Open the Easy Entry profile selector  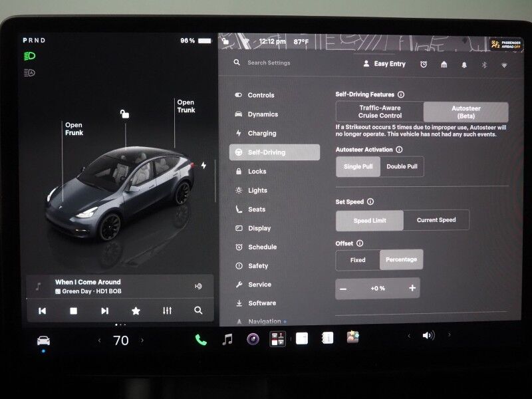click(x=384, y=64)
